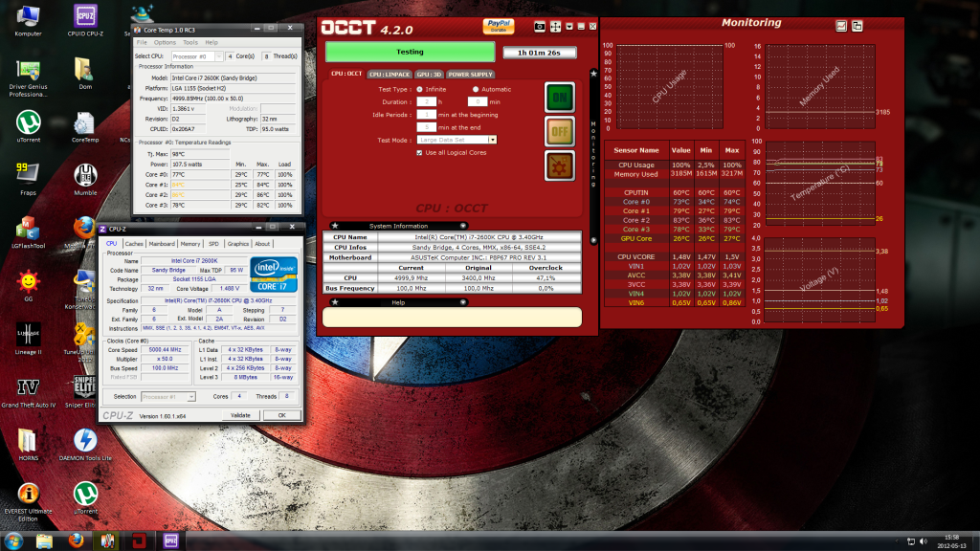The height and width of the screenshot is (551, 980).
Task: Collapse the System Information section
Action: point(333,226)
